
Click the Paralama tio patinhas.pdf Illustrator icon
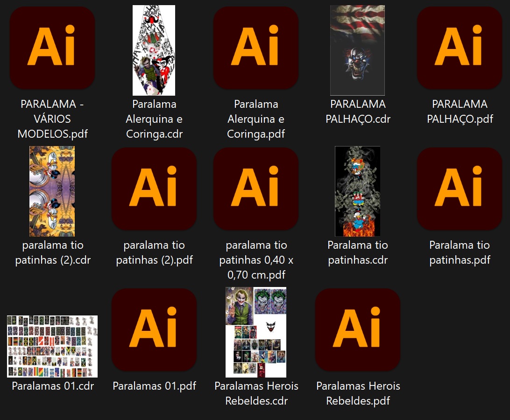click(460, 189)
